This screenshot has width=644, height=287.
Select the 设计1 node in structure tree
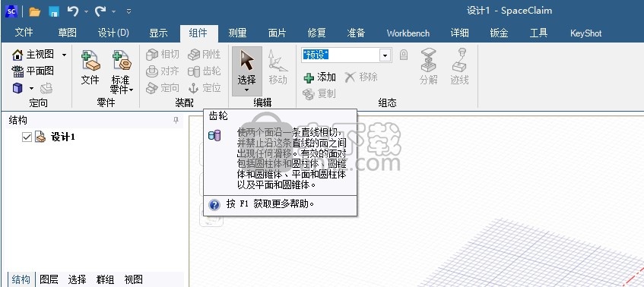pyautogui.click(x=63, y=137)
